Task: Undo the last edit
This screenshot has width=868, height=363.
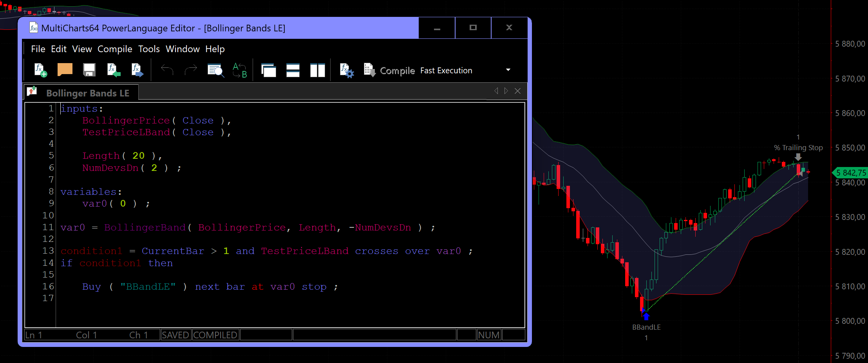Action: (167, 70)
